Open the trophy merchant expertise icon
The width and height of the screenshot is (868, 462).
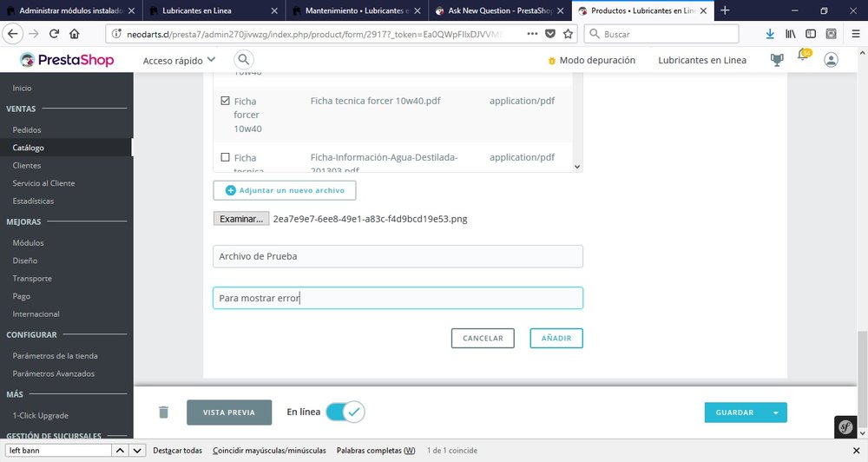tap(777, 60)
